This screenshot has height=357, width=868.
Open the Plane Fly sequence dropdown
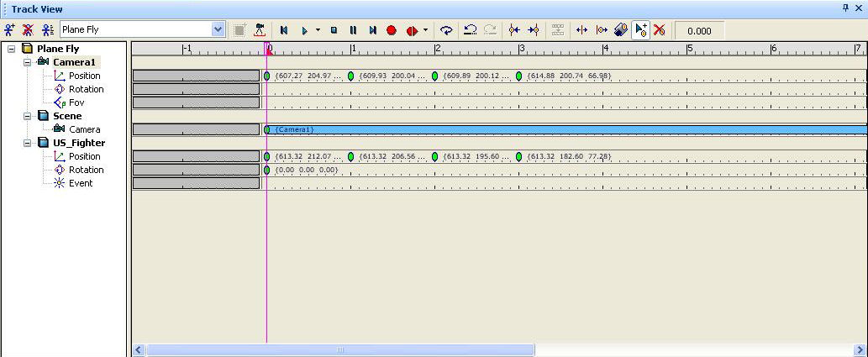pyautogui.click(x=218, y=30)
